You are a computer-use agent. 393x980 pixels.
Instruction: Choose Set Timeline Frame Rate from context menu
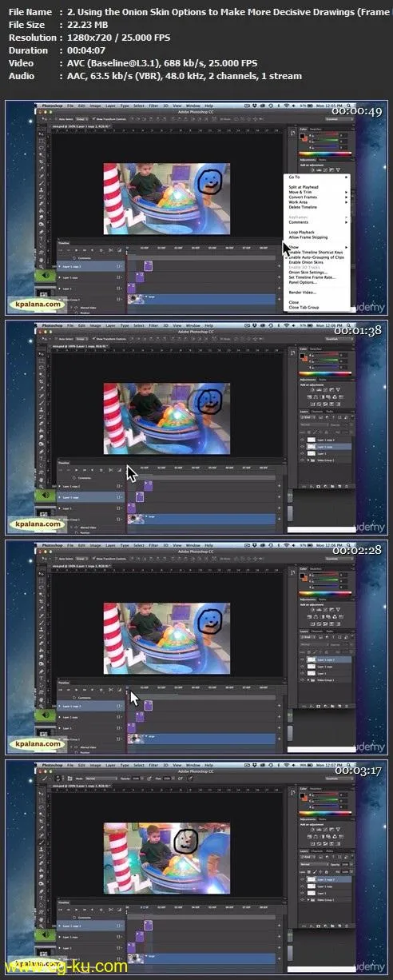(x=312, y=277)
